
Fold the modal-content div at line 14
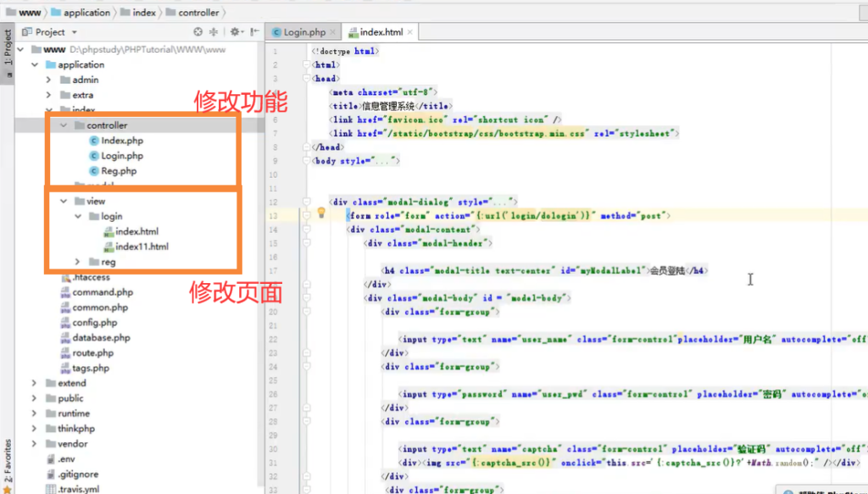tap(307, 230)
